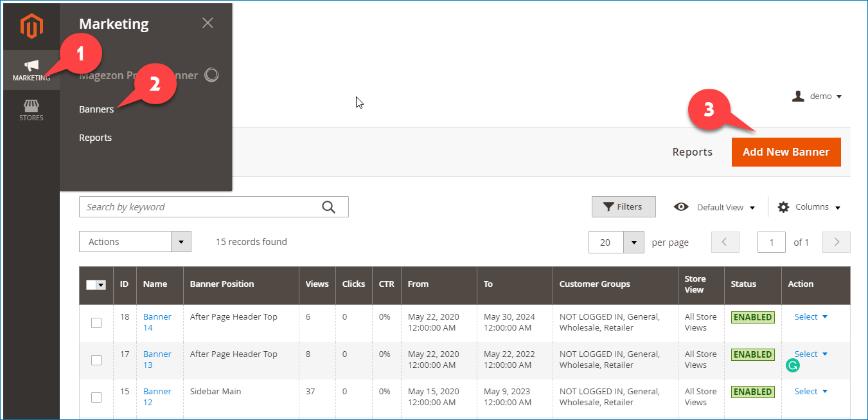The height and width of the screenshot is (420, 868).
Task: Select Reports in the Marketing menu
Action: (x=95, y=138)
